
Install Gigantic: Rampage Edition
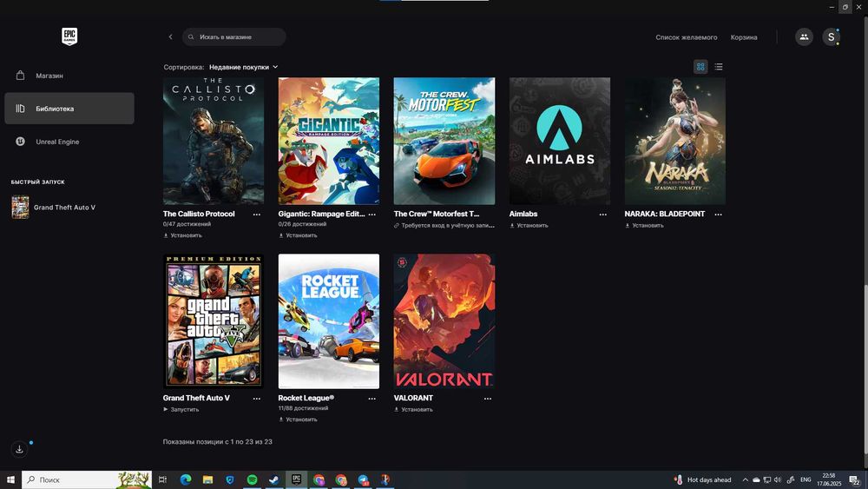tap(298, 235)
